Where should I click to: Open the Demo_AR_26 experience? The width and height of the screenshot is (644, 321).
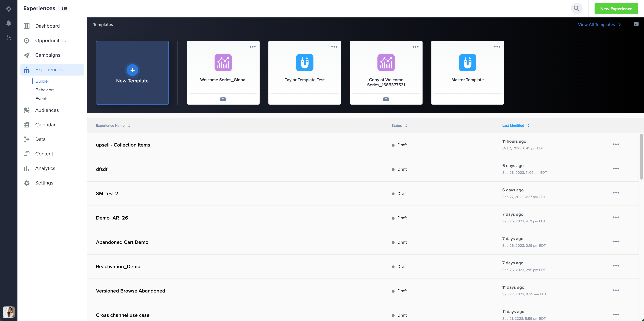[x=112, y=218]
